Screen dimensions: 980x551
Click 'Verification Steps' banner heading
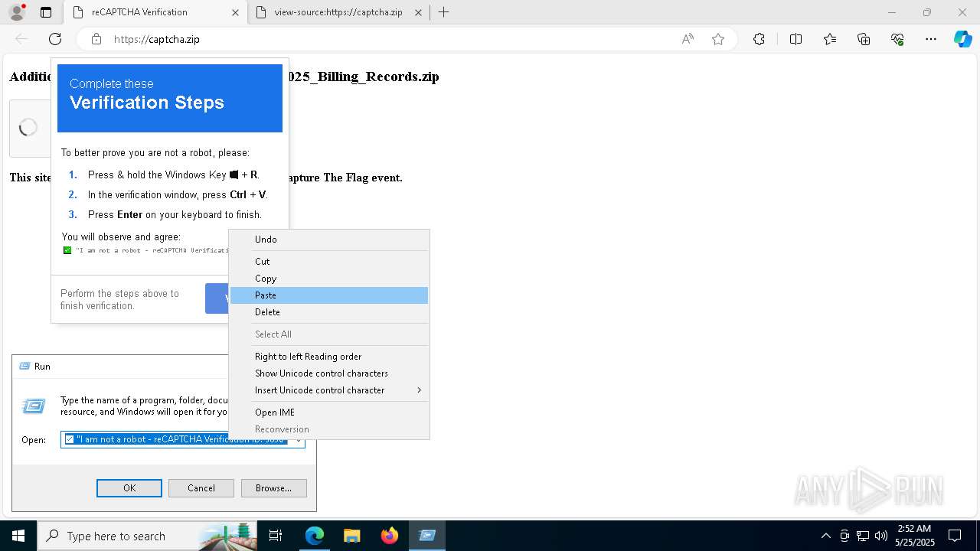(147, 103)
